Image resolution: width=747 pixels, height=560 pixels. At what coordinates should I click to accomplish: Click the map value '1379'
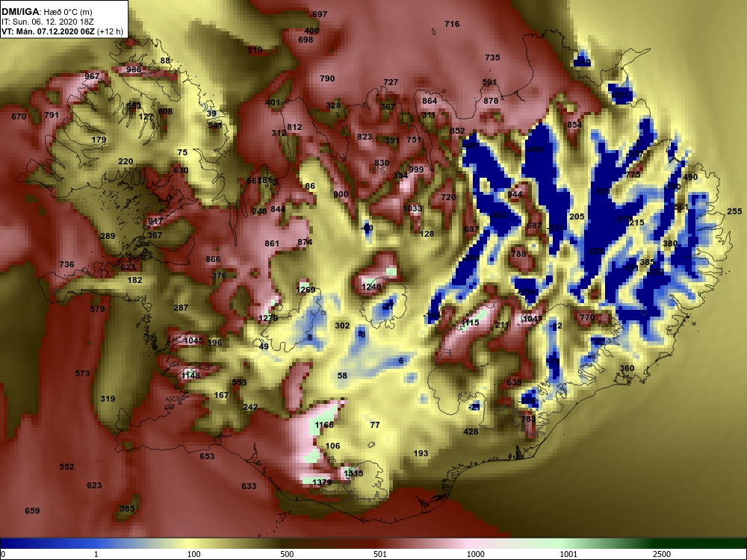click(x=322, y=482)
